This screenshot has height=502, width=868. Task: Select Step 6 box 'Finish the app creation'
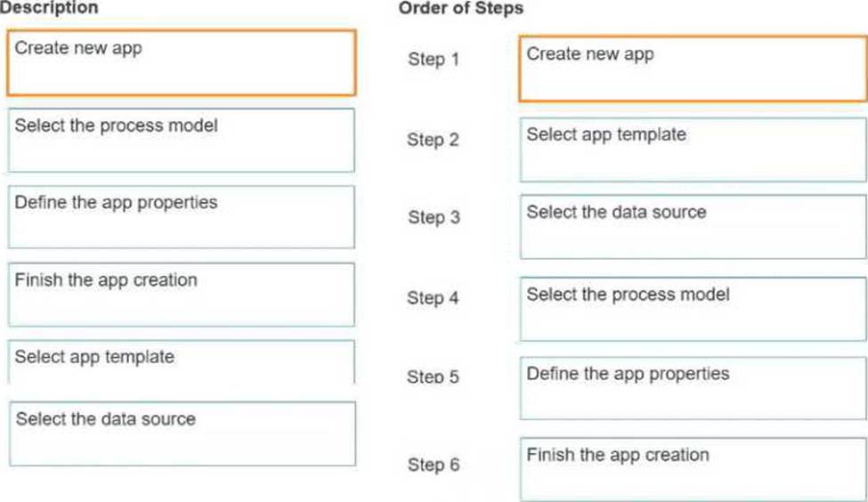pyautogui.click(x=692, y=468)
